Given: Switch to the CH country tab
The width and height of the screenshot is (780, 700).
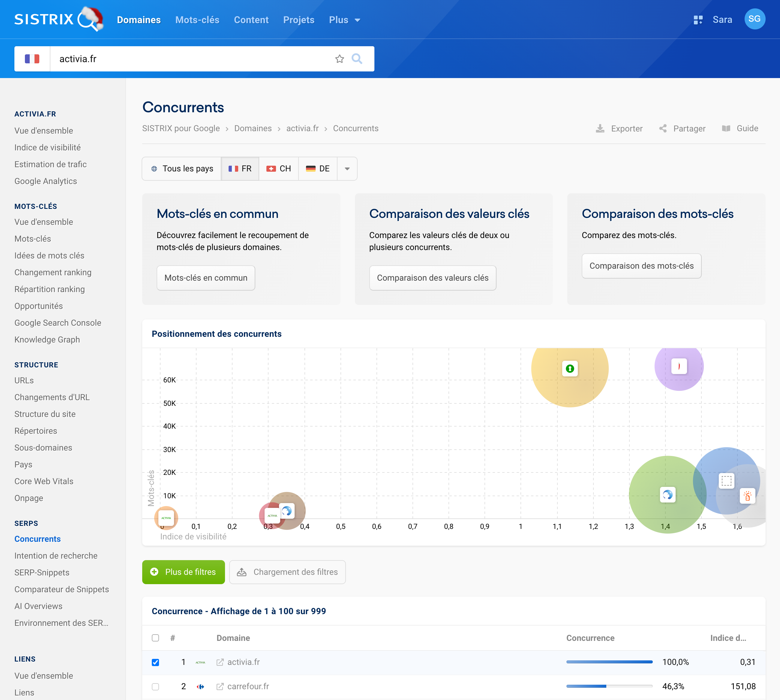Looking at the screenshot, I should coord(278,168).
